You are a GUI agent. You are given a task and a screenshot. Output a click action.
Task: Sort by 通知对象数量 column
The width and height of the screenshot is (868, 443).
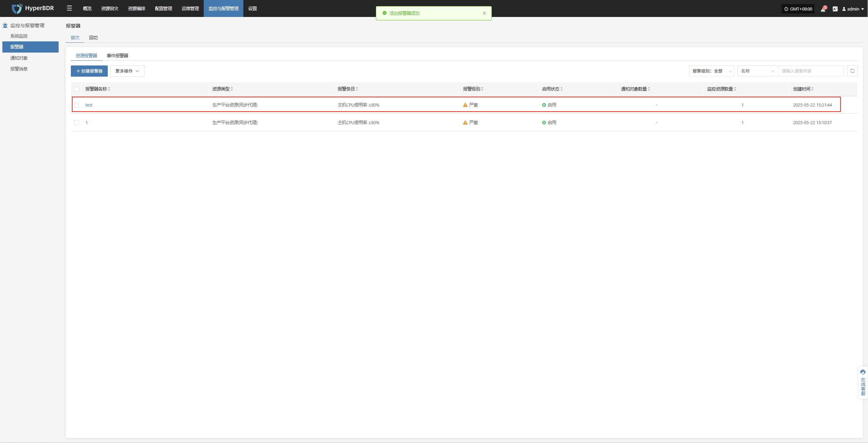coord(649,89)
